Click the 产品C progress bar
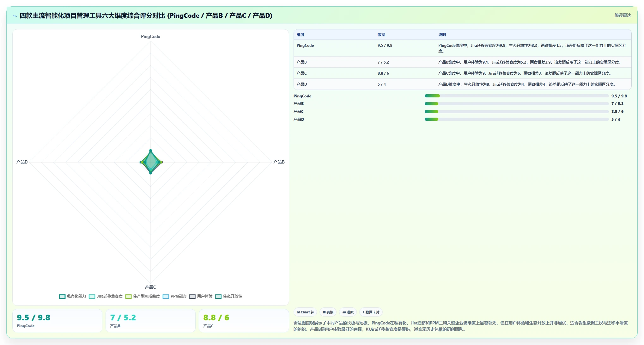Viewport: 644px width, 345px height. [517, 112]
